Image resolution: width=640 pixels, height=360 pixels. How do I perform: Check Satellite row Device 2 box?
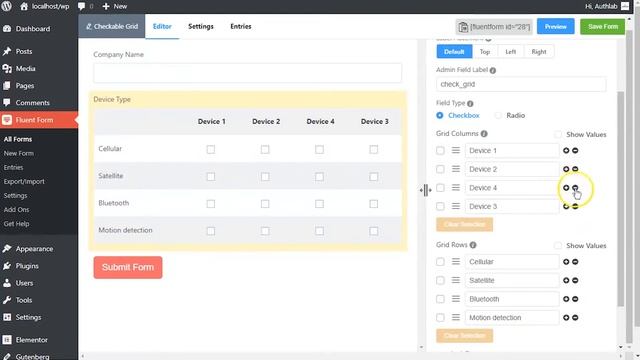[265, 177]
